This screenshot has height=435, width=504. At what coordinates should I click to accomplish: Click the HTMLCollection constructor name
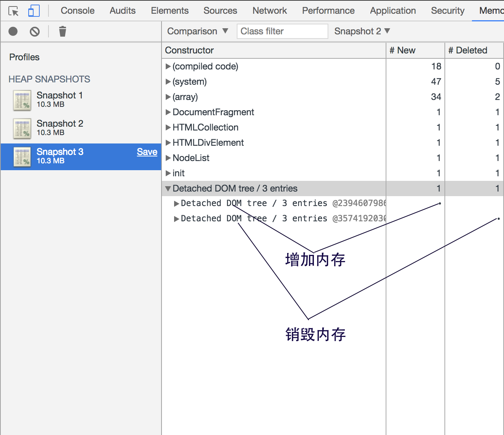205,127
